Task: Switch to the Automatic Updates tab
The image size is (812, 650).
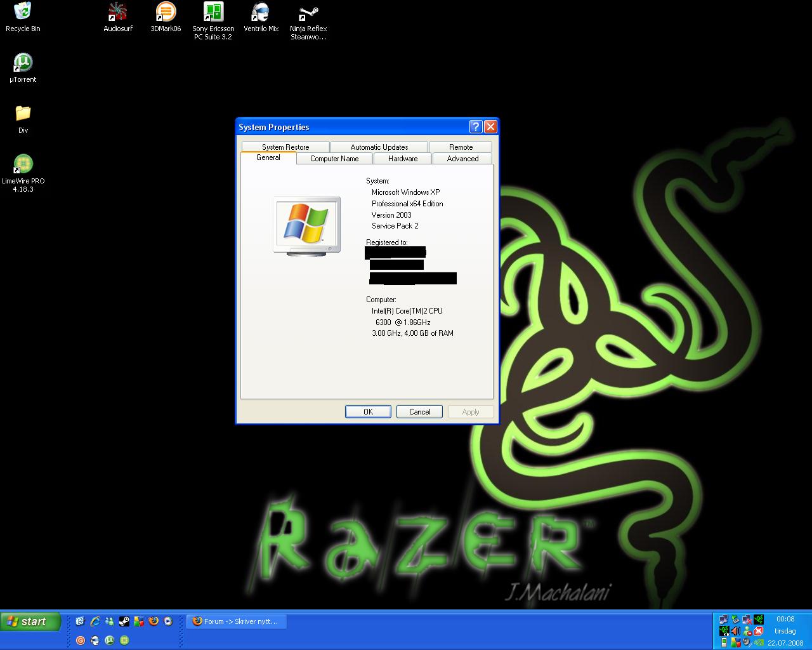Action: click(x=379, y=147)
